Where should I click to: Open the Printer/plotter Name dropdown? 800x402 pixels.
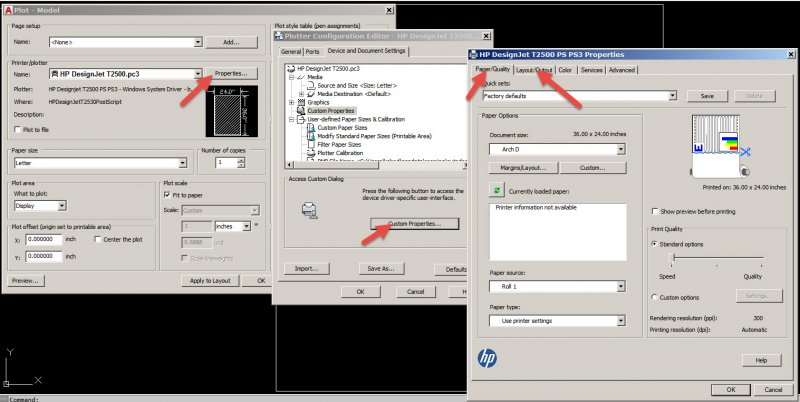(x=198, y=74)
